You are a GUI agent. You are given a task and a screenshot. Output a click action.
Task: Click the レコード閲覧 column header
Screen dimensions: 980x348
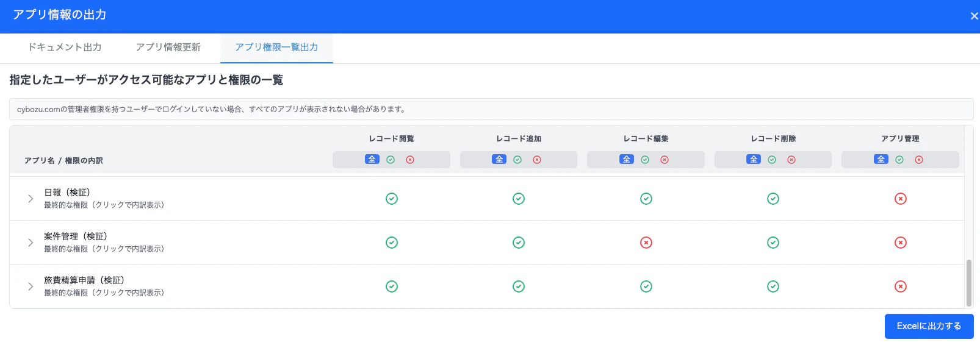(x=391, y=139)
